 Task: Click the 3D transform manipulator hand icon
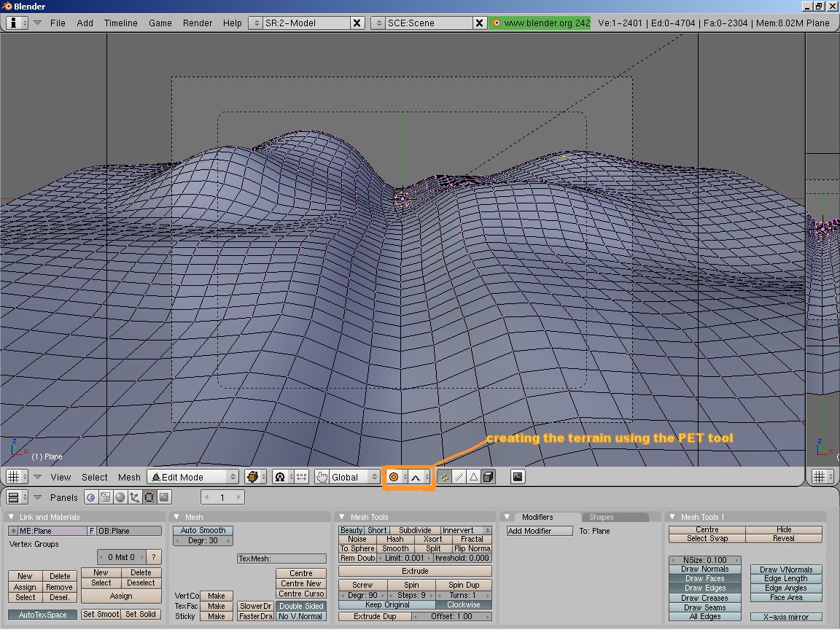(322, 477)
